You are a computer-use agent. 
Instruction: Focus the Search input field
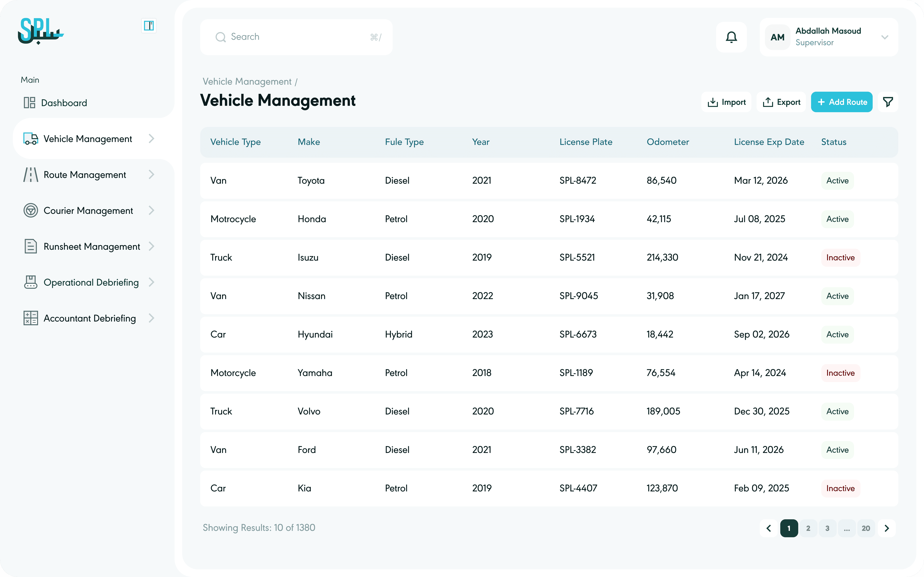[x=296, y=37]
